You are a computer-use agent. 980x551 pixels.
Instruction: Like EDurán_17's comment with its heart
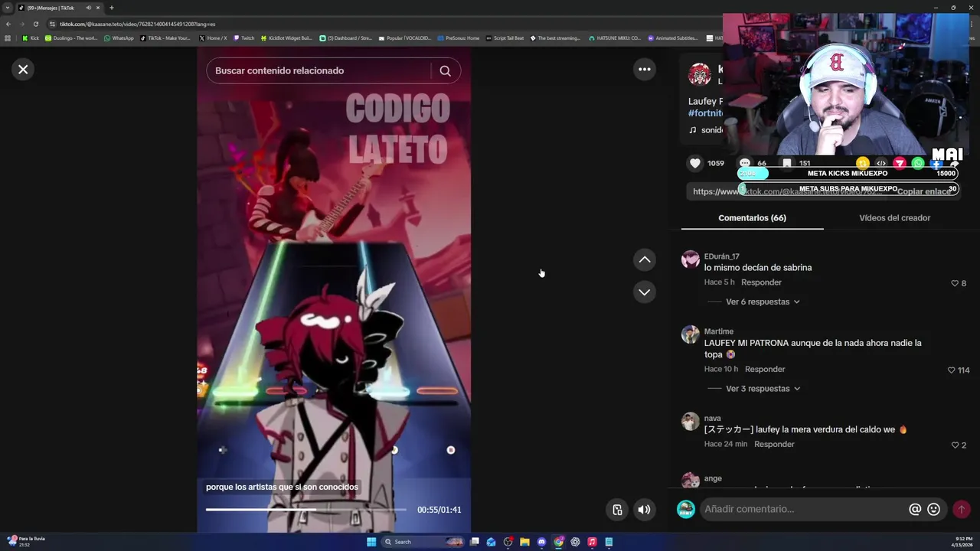pos(955,283)
